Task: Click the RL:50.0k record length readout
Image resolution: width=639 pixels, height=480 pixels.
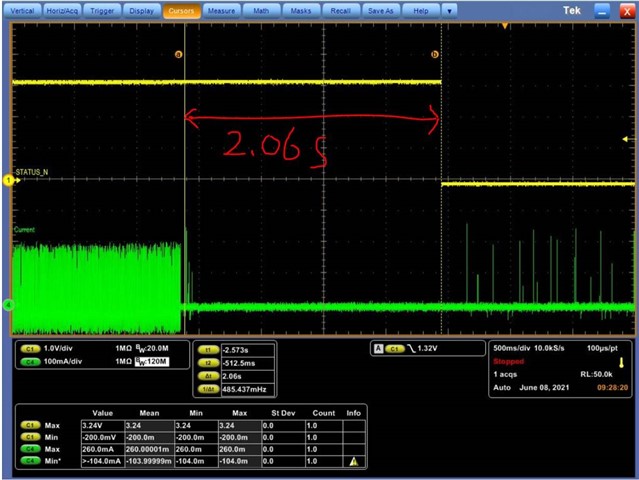Action: pos(596,374)
